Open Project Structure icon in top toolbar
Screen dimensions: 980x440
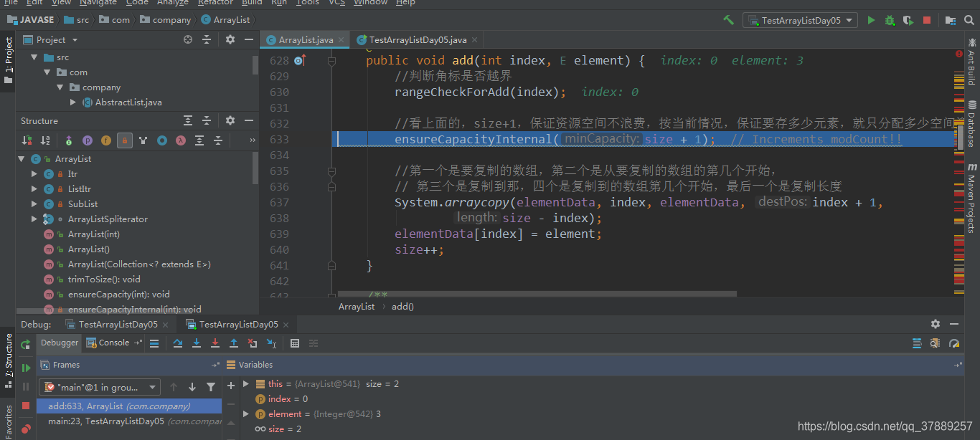pyautogui.click(x=951, y=20)
